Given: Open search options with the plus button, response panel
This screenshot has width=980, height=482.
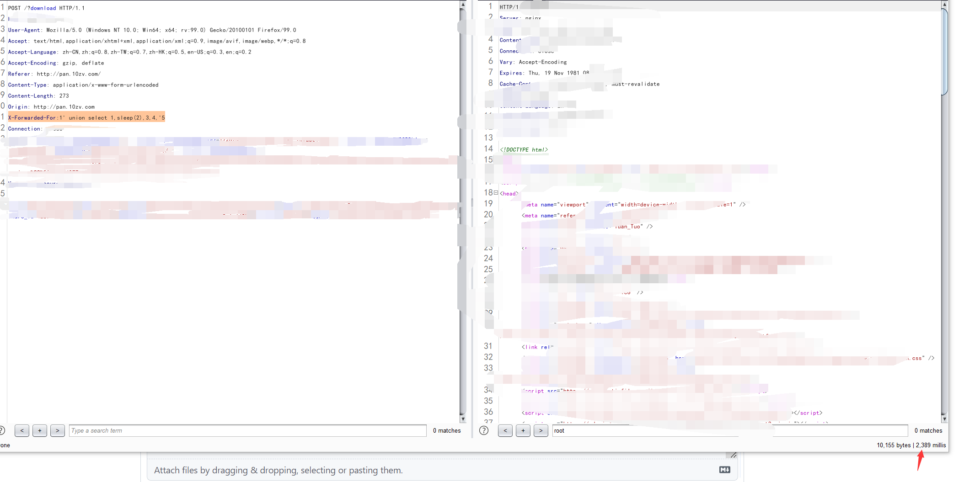Looking at the screenshot, I should click(x=523, y=430).
